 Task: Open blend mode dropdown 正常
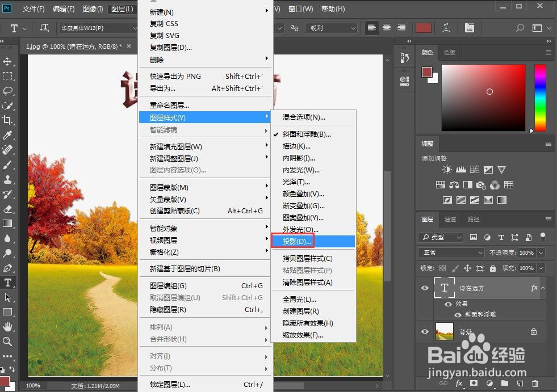[x=451, y=252]
